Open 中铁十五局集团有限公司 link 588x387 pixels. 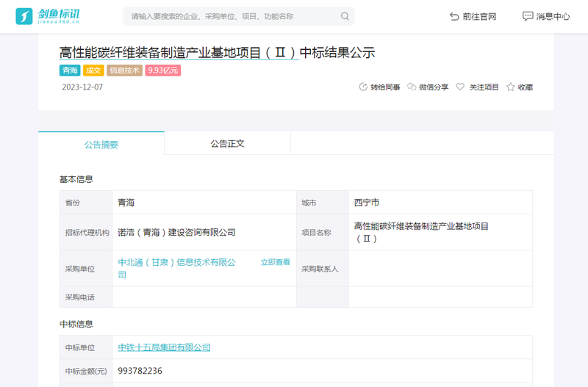tap(164, 347)
